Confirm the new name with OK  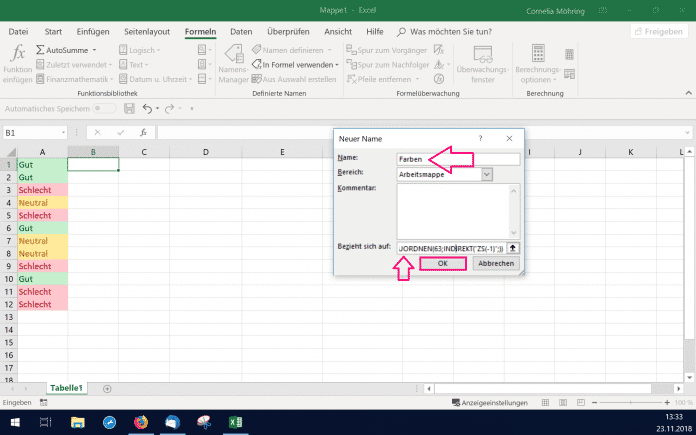tap(441, 264)
